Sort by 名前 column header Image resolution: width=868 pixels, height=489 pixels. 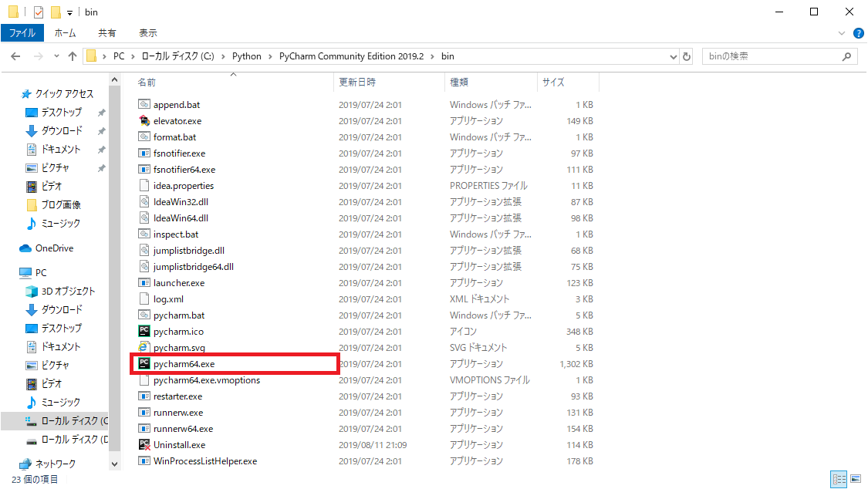coord(234,82)
